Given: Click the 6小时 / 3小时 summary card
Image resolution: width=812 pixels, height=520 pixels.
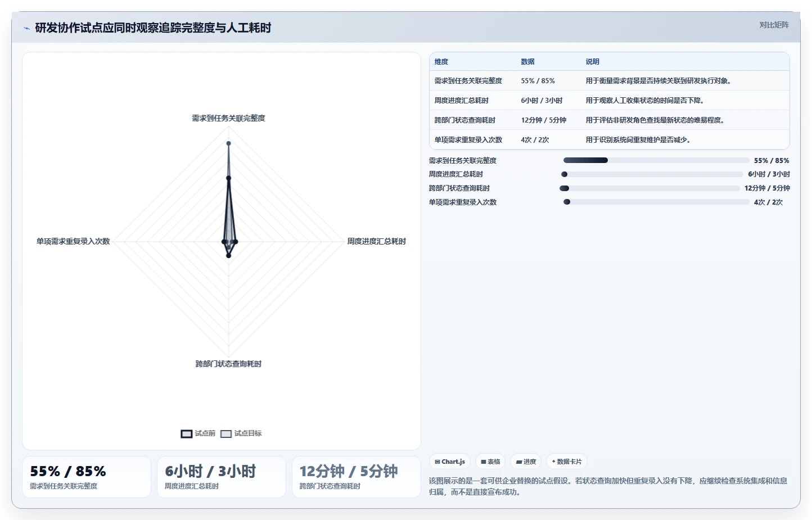Looking at the screenshot, I should coord(222,477).
